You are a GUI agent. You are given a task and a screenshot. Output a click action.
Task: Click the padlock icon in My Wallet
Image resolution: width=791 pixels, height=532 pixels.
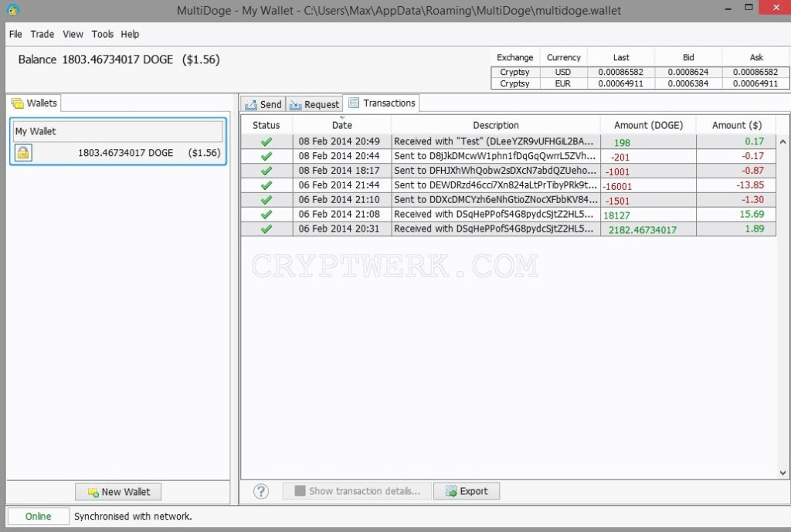coord(23,153)
